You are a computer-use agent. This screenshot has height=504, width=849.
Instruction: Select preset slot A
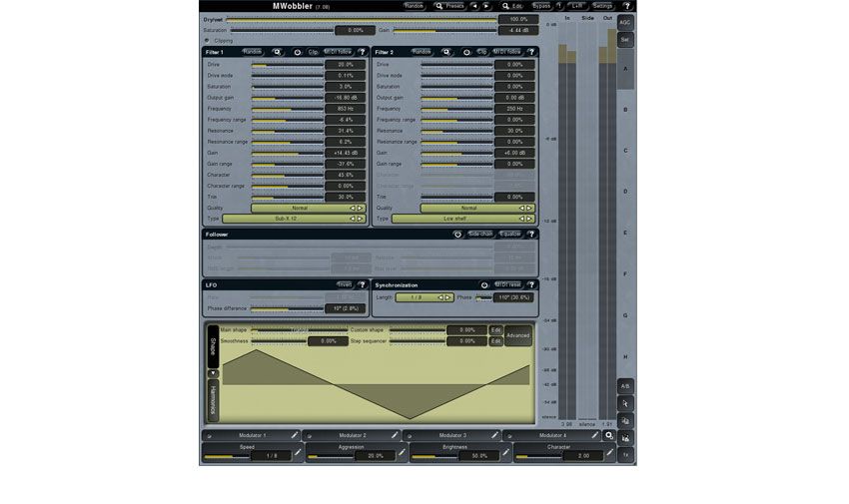click(x=625, y=69)
